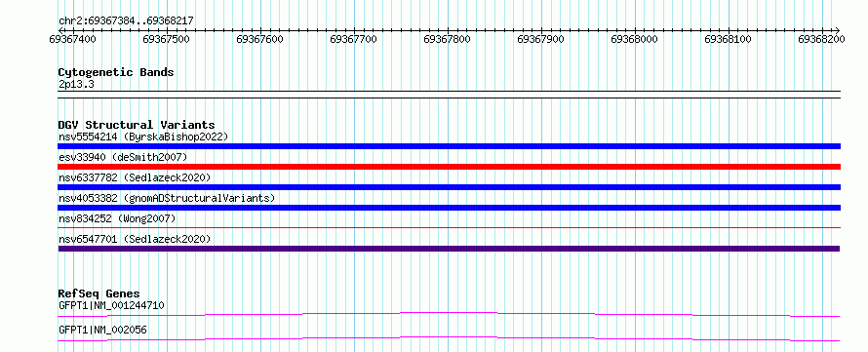Click ruler position 69367800

(448, 39)
